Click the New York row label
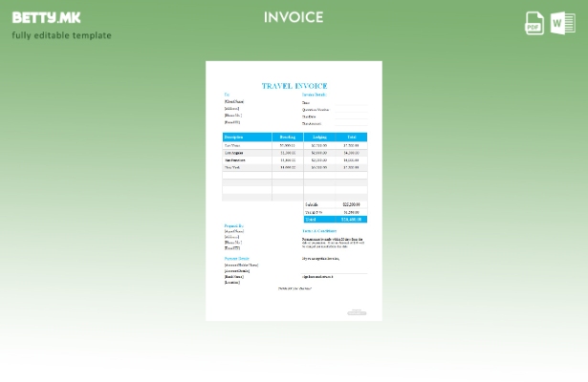The image size is (588, 382). 232,167
